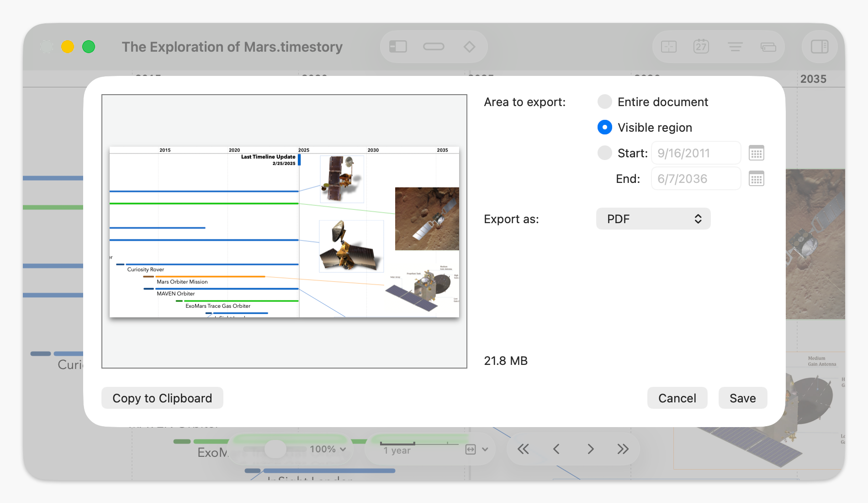Open the calendar date "27" toolbar icon

tap(701, 46)
